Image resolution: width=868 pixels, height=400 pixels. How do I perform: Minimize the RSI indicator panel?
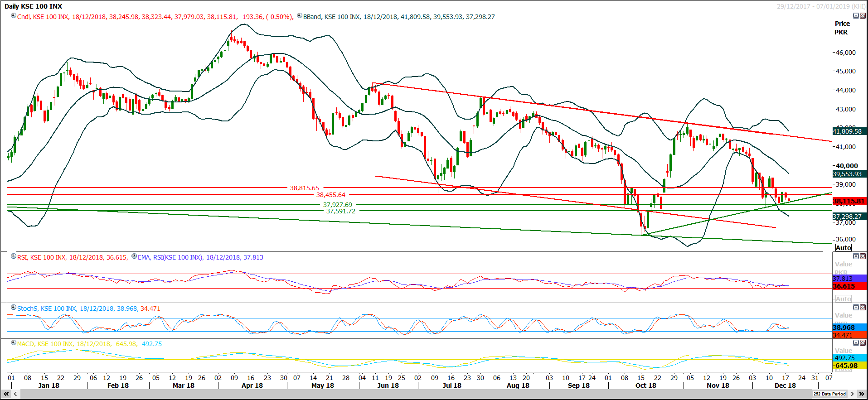[x=856, y=256]
